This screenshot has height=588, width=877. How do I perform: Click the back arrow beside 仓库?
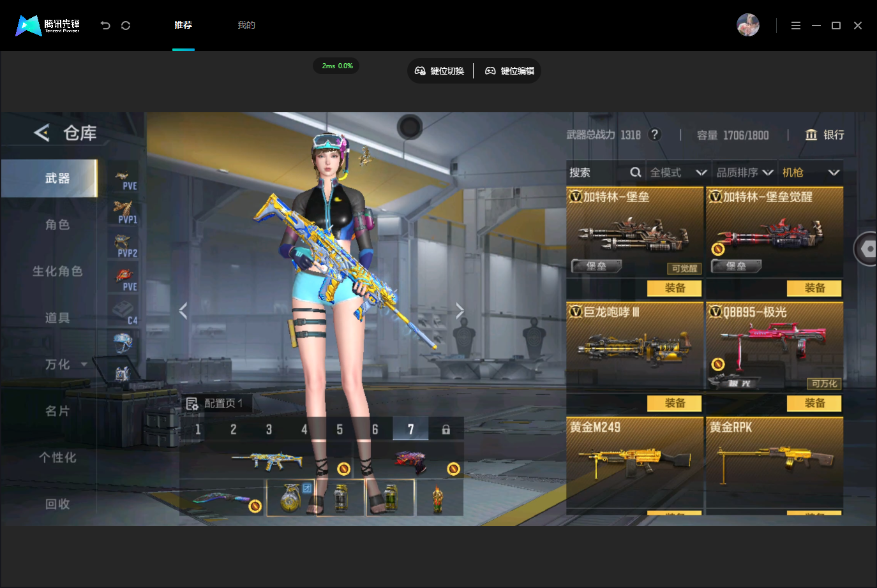coord(41,133)
